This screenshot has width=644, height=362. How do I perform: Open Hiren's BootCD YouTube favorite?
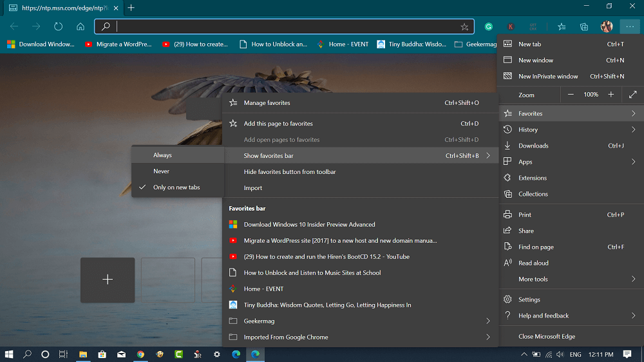click(x=361, y=256)
